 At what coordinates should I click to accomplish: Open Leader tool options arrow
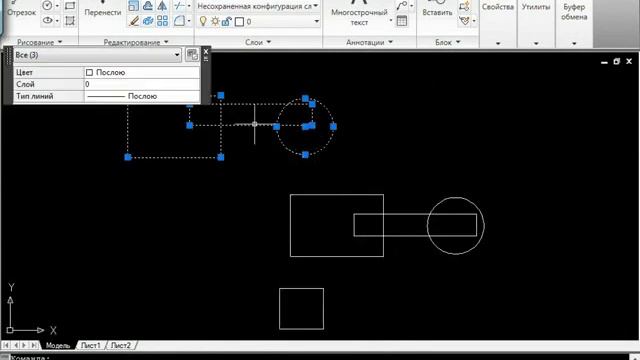411,6
